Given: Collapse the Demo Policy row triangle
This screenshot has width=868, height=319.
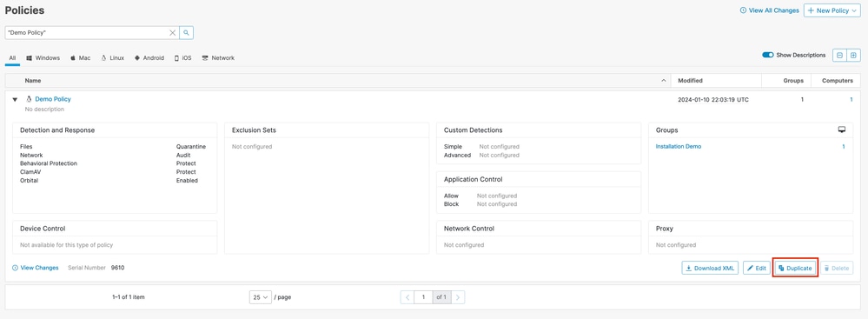Looking at the screenshot, I should (15, 100).
